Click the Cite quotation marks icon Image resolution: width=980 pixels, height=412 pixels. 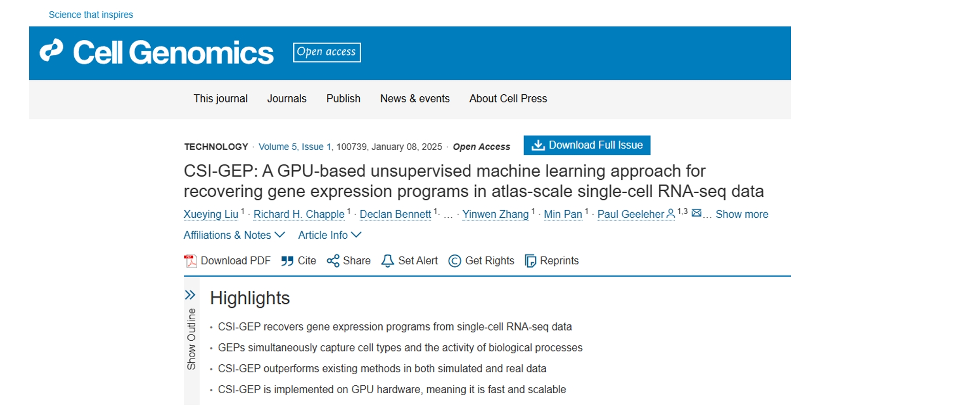[x=287, y=261]
